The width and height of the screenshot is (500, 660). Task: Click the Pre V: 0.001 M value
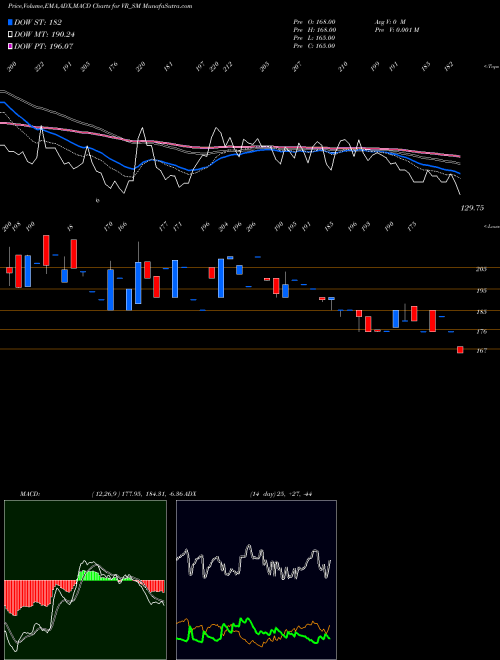coord(397,29)
